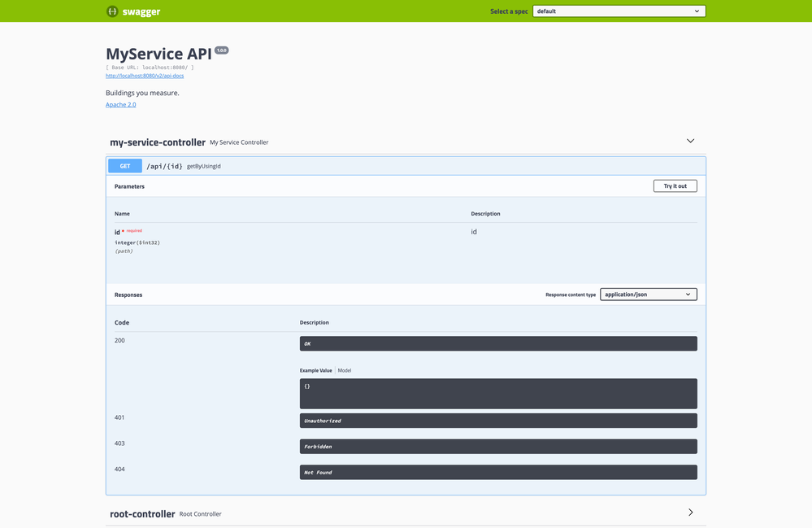Image resolution: width=812 pixels, height=528 pixels.
Task: Click the root-controller heading
Action: pyautogui.click(x=142, y=514)
